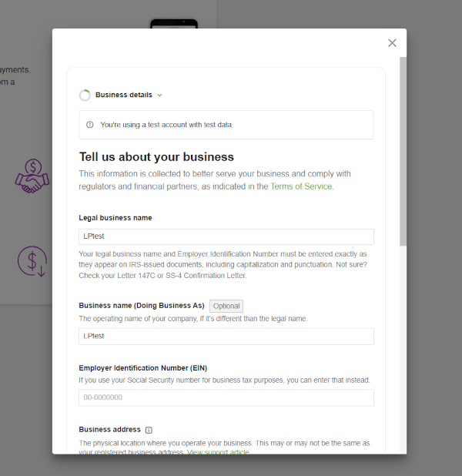
Task: Click the Business address info icon
Action: (149, 430)
